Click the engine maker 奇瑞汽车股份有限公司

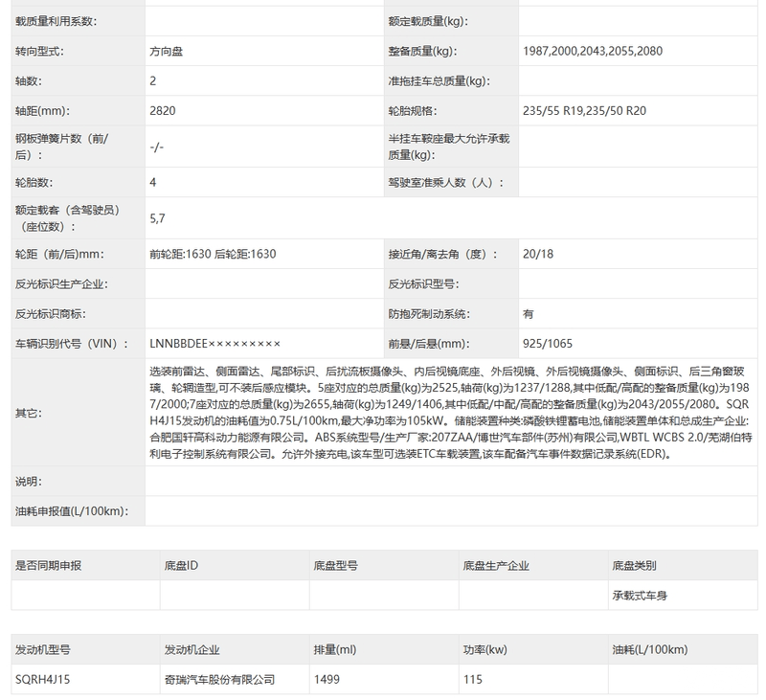coord(219,679)
